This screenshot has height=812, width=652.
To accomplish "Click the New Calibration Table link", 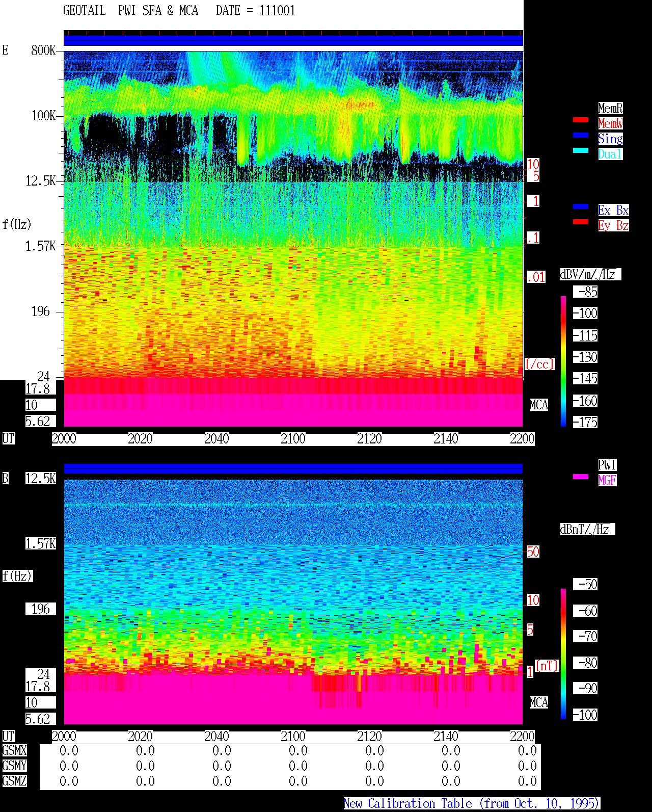I will [x=472, y=804].
